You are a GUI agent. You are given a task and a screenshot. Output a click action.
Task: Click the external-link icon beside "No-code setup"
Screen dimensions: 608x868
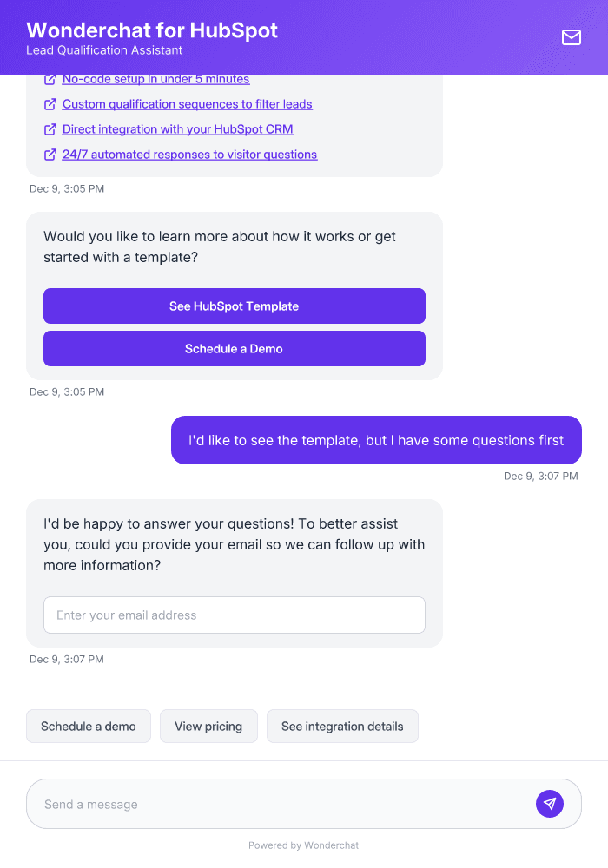pyautogui.click(x=50, y=79)
